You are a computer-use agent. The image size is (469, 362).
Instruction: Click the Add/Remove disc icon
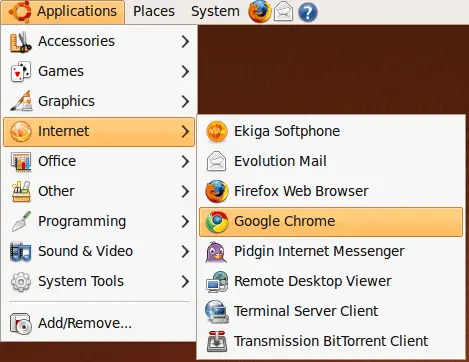pos(21,323)
